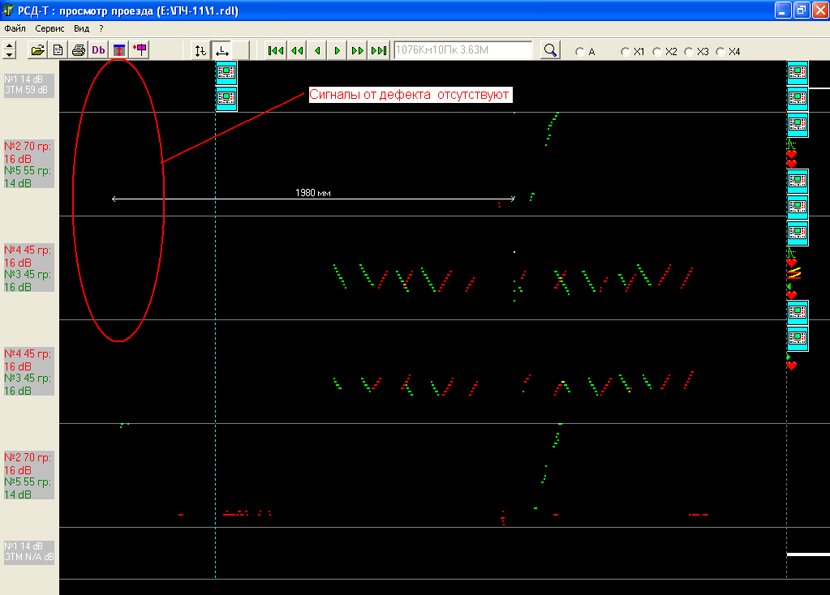830x595 pixels.
Task: Fast rewind with the double left arrows
Action: click(297, 51)
